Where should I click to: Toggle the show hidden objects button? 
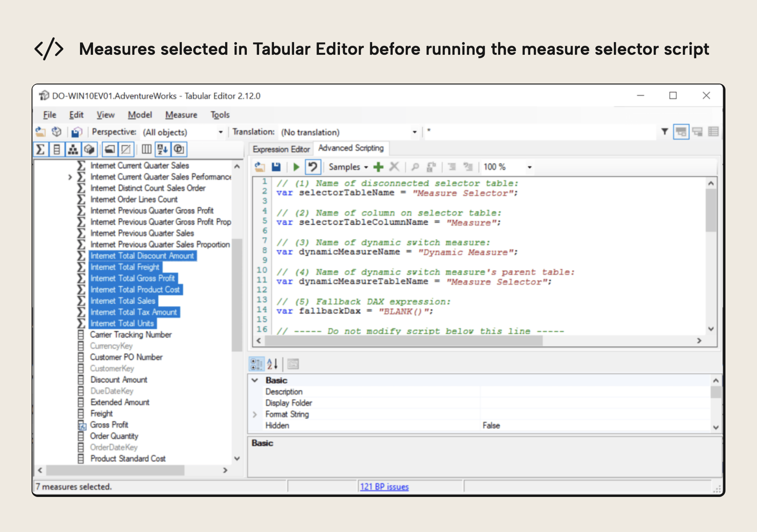126,149
